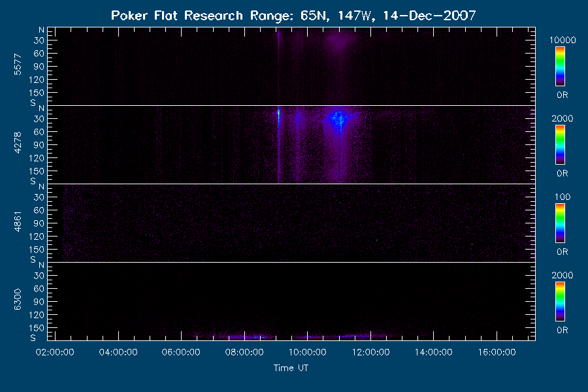Select the 4278 panel axis label
Image resolution: width=588 pixels, height=392 pixels.
coord(18,142)
